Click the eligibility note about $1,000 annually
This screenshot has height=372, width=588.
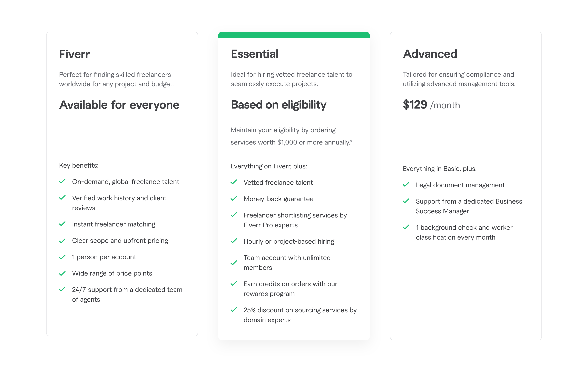coord(291,136)
